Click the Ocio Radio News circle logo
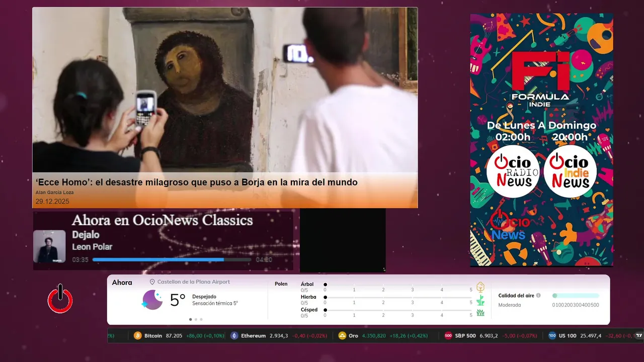The image size is (644, 362). click(513, 171)
